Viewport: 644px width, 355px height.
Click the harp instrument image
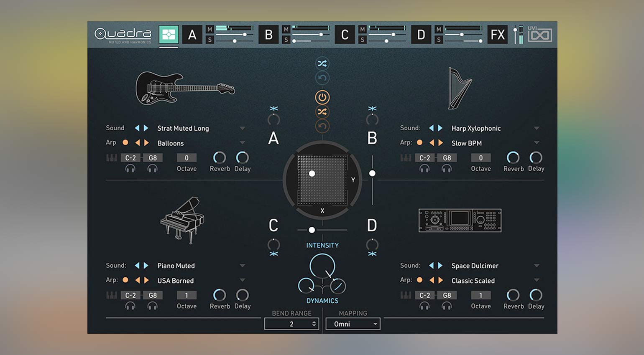pos(460,89)
